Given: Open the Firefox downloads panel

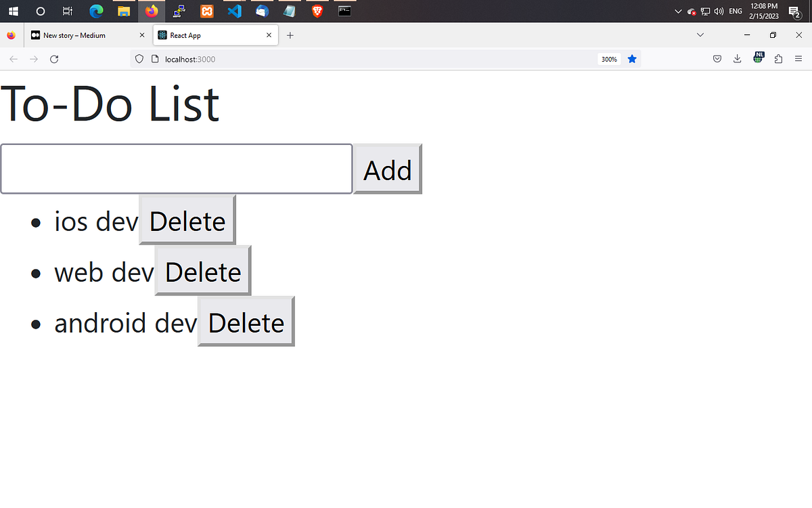Looking at the screenshot, I should tap(737, 59).
